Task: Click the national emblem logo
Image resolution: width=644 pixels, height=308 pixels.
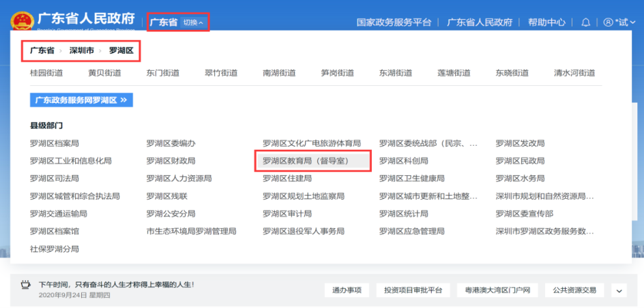Action: 23,22
